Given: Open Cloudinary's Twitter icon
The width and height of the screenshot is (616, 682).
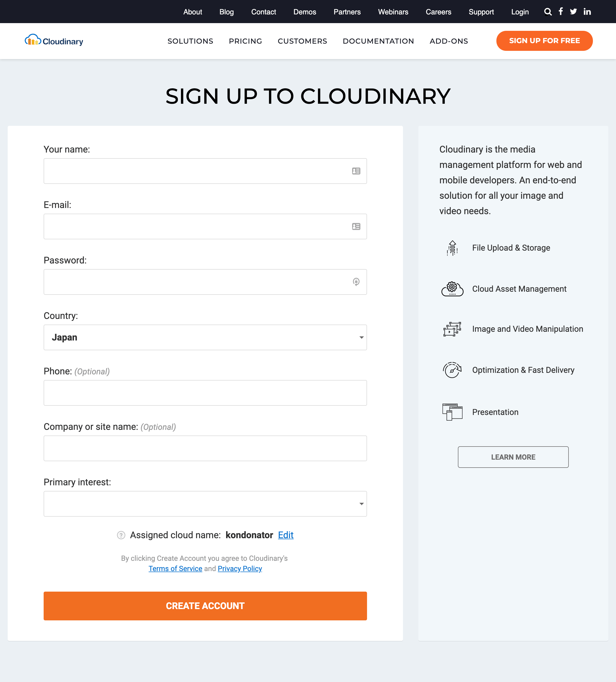Looking at the screenshot, I should [x=574, y=12].
